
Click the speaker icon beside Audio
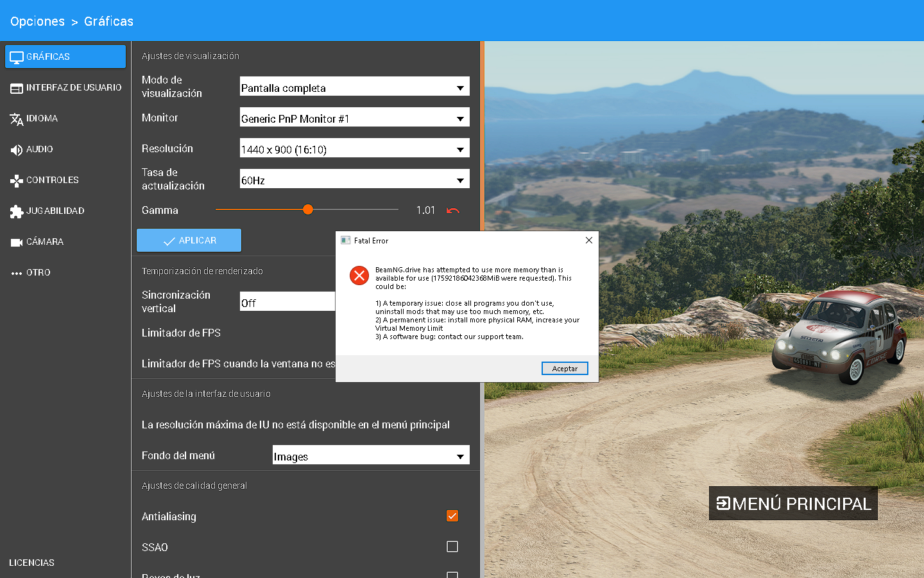click(x=17, y=150)
